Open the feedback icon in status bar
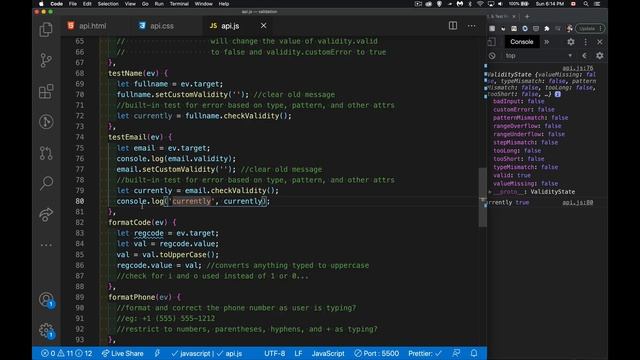This screenshot has width=640, height=360. click(x=456, y=353)
